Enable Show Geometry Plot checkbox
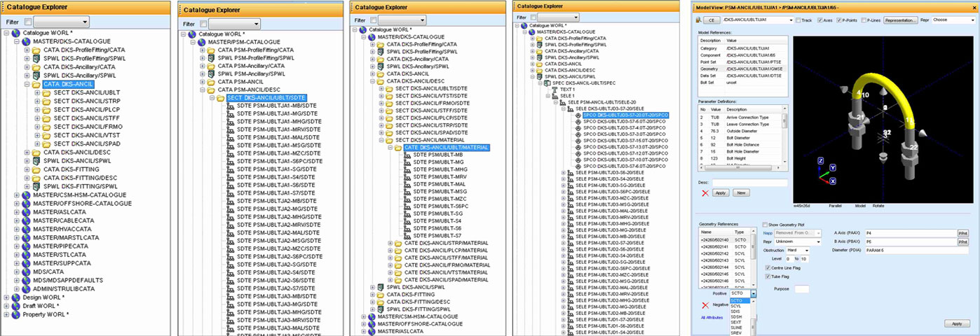Screen dimensions: 980x336 point(765,224)
